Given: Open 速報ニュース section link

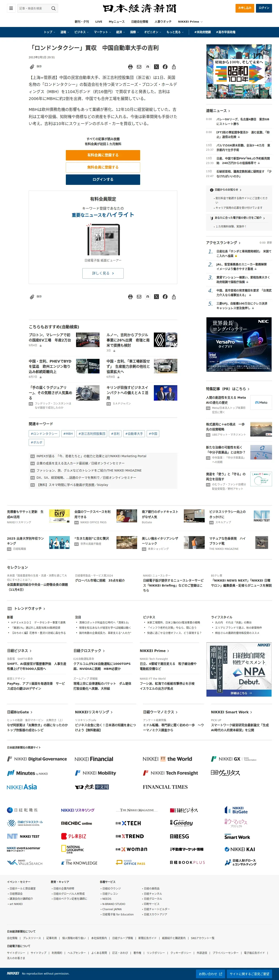Looking at the screenshot, I should pyautogui.click(x=218, y=111).
